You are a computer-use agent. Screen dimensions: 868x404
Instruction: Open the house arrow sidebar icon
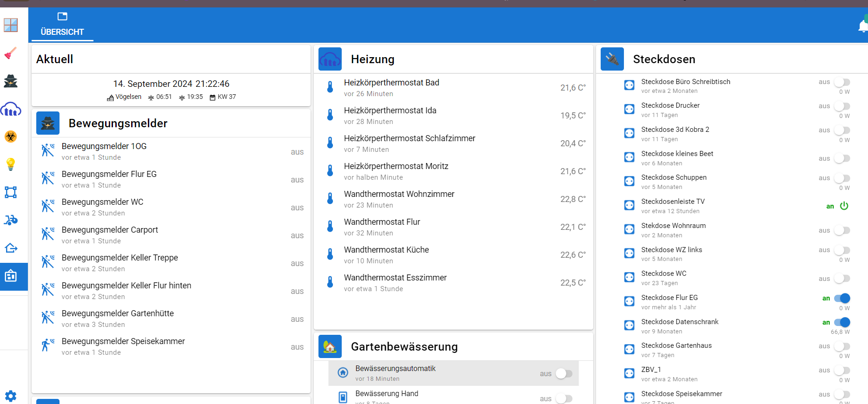coord(11,248)
